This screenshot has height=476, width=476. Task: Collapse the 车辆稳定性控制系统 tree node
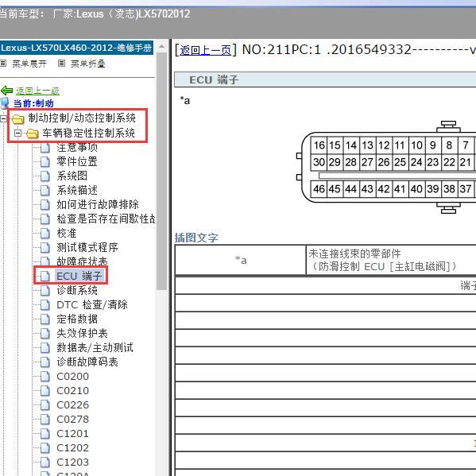tap(18, 133)
